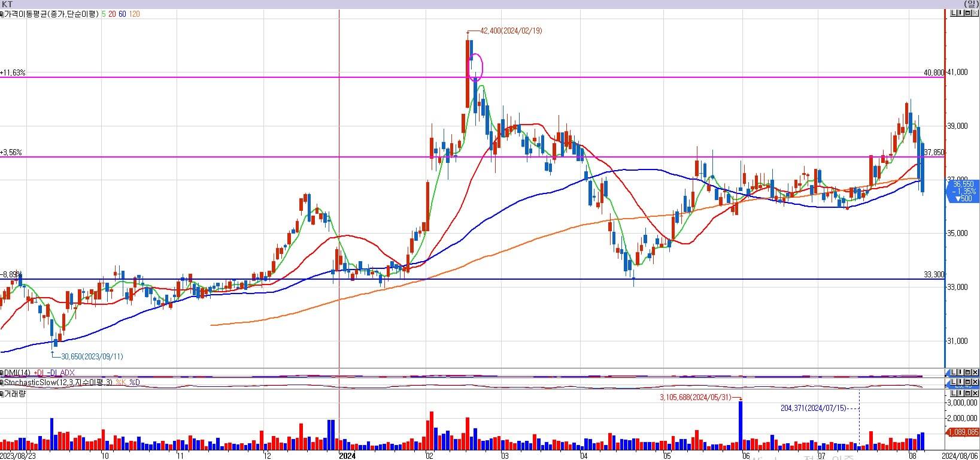This screenshot has width=980, height=460.
Task: Click the (일) daily period label
Action: coord(972,4)
